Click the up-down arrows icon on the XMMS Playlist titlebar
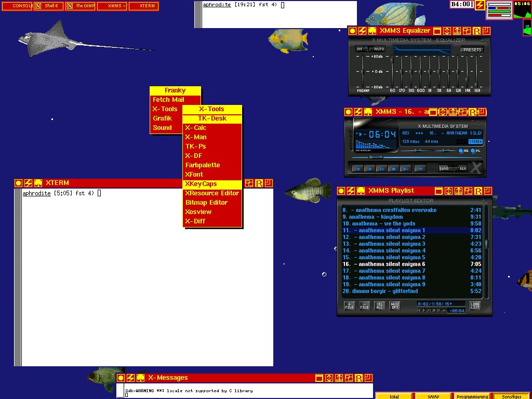This screenshot has width=532, height=399. [448, 191]
